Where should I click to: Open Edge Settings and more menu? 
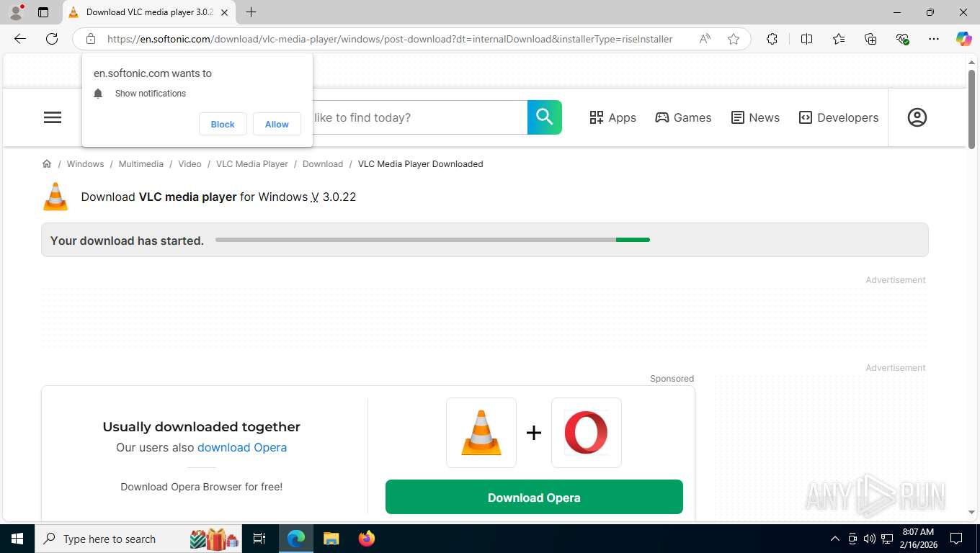point(934,39)
